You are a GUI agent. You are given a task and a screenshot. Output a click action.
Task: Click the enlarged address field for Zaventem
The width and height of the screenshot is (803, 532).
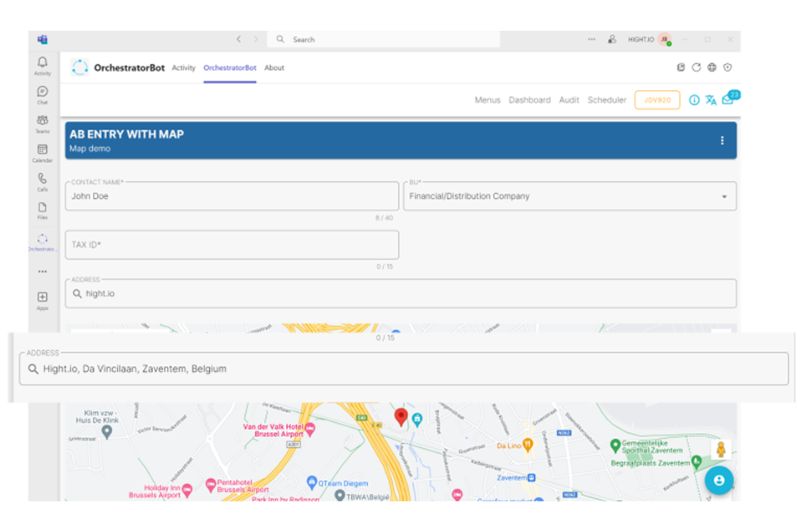404,369
